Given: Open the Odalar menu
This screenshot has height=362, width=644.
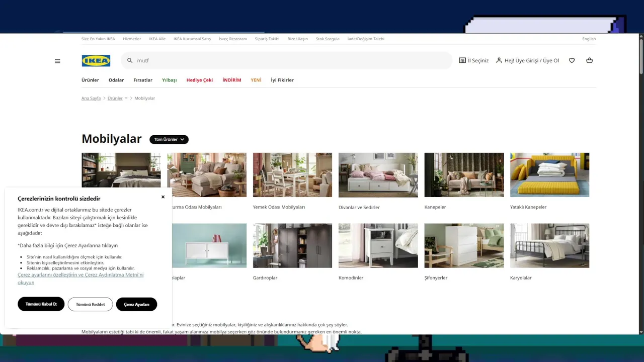Looking at the screenshot, I should click(116, 80).
